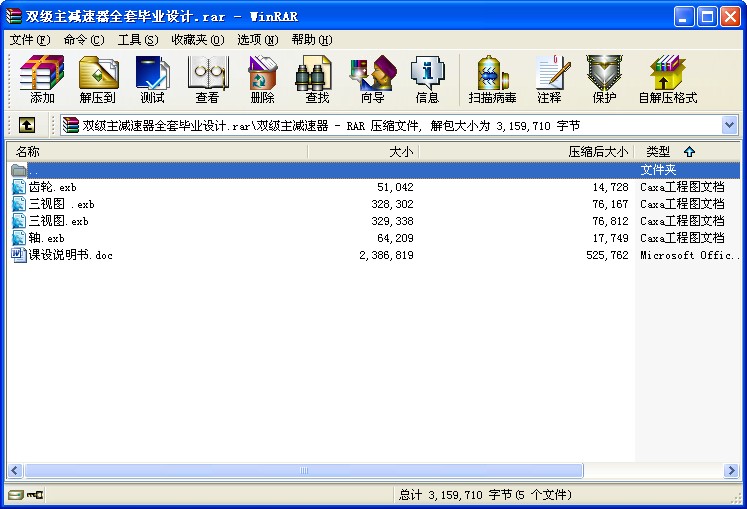Click the 扫描病毒 (Virus Scan) icon
This screenshot has width=747, height=509.
pyautogui.click(x=492, y=79)
